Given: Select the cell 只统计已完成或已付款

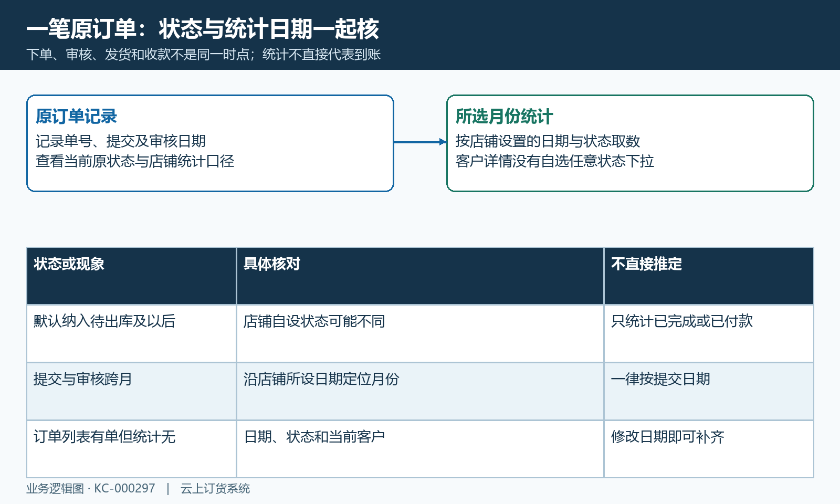Looking at the screenshot, I should click(x=709, y=334).
